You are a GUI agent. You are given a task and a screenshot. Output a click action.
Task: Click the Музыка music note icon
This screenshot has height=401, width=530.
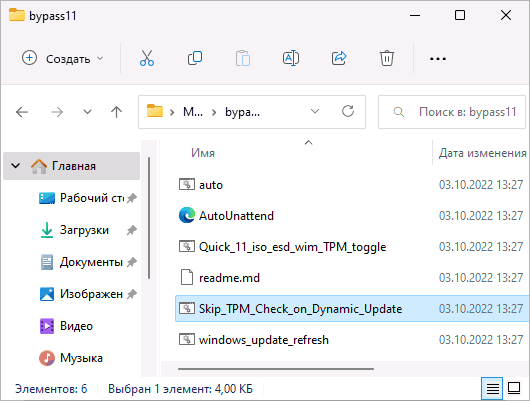point(47,358)
